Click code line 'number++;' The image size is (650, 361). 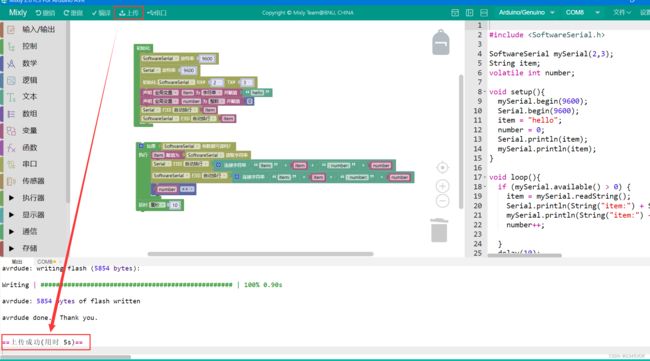tap(525, 225)
